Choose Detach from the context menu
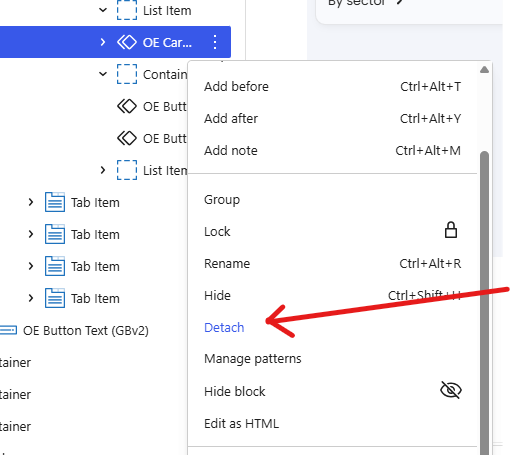510x455 pixels. [224, 328]
